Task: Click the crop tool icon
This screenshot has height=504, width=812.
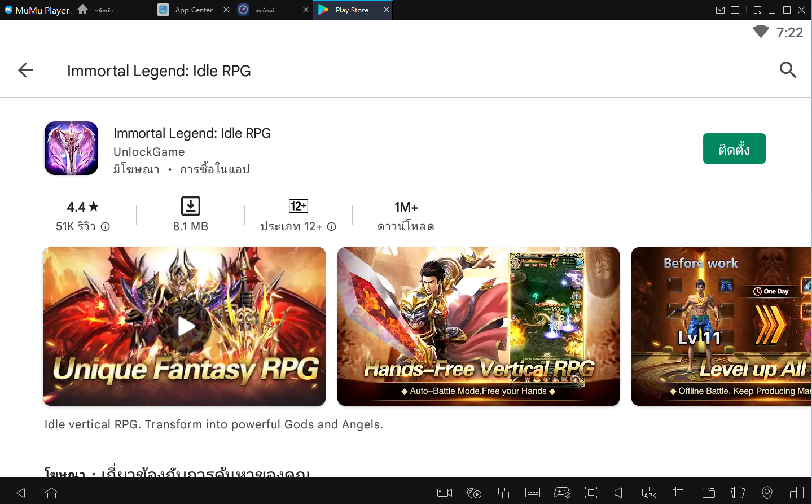Action: [x=679, y=493]
